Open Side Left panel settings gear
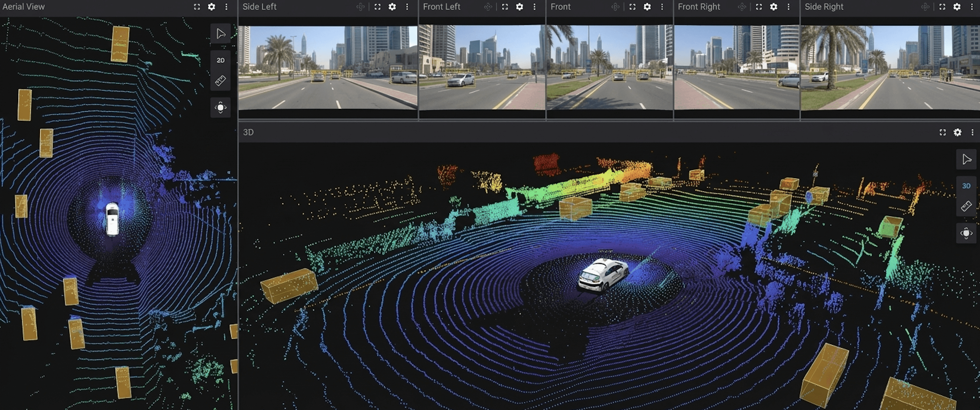Image resolution: width=980 pixels, height=410 pixels. [x=392, y=7]
